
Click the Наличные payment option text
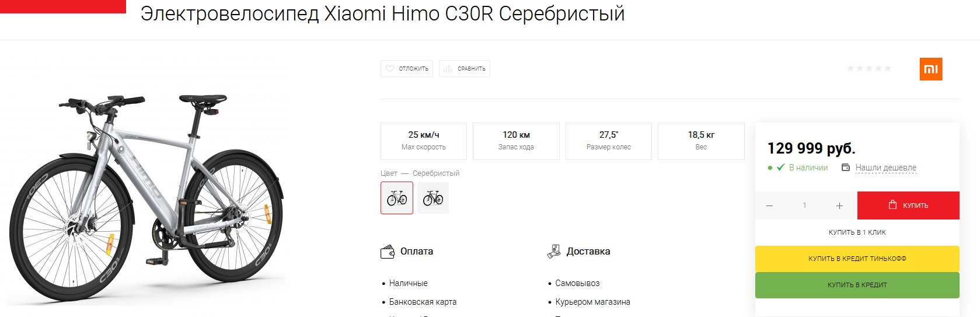coord(409,283)
